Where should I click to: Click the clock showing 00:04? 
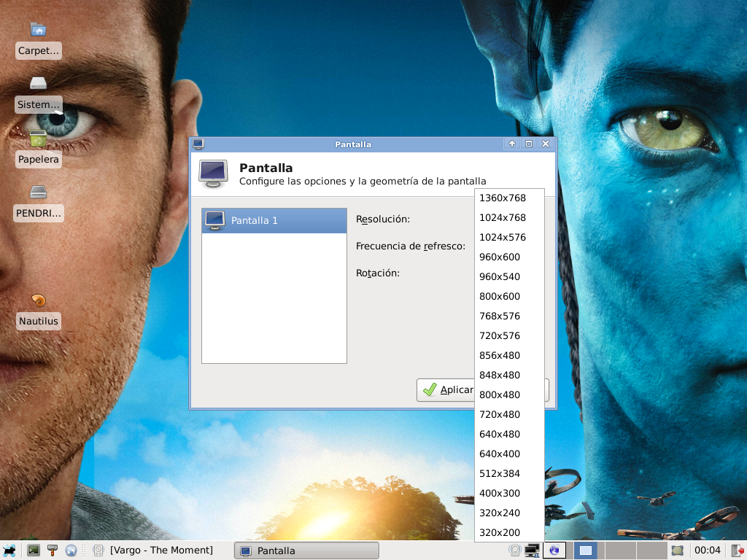pos(706,550)
